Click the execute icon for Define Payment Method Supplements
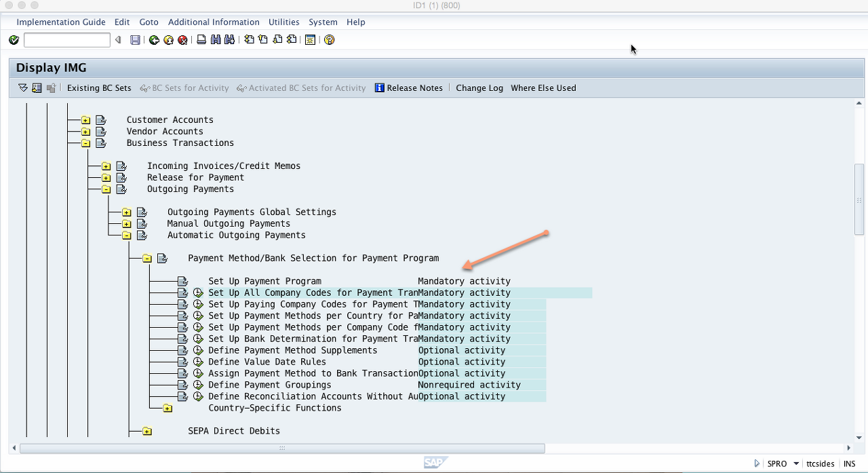The width and height of the screenshot is (868, 473). 198,350
